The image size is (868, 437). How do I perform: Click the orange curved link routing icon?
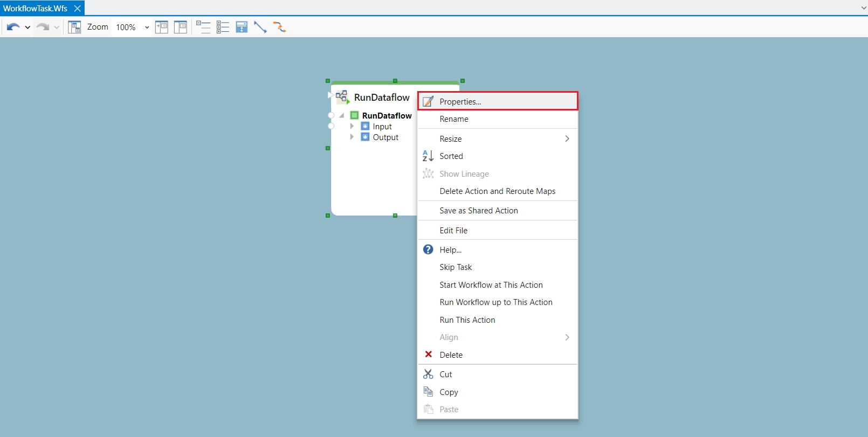pos(279,27)
